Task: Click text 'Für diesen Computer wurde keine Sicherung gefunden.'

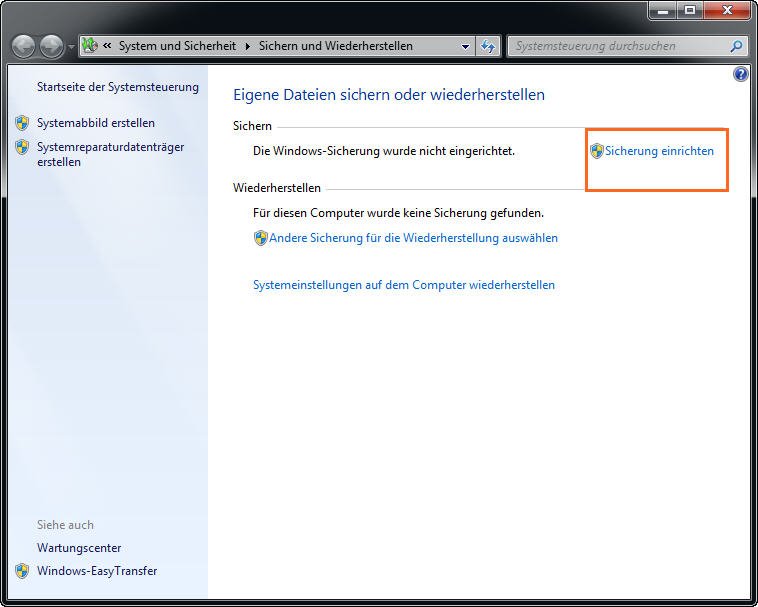Action: point(398,213)
